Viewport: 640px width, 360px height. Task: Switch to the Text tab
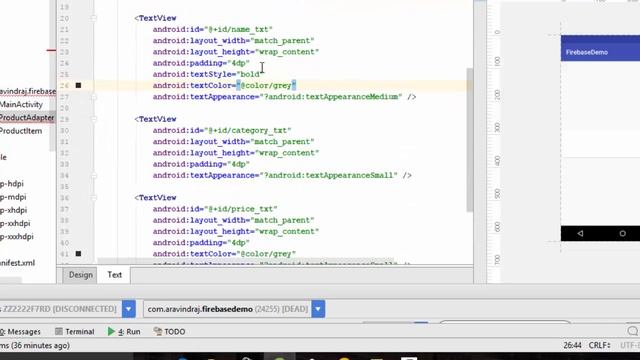tap(115, 275)
